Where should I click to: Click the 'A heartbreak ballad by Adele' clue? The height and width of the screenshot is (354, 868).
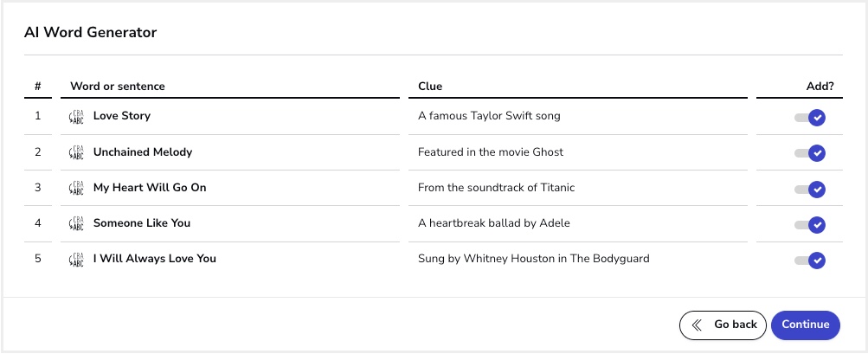pos(494,223)
